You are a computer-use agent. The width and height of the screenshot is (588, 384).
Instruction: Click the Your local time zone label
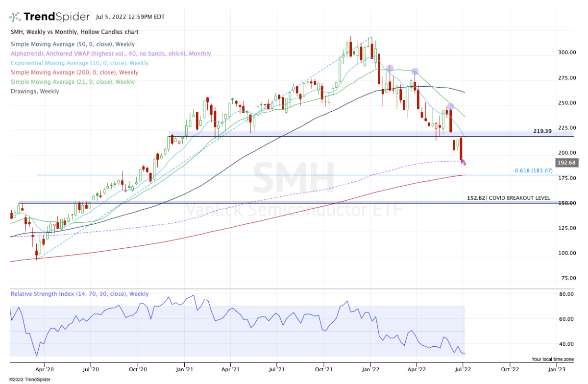tap(553, 359)
